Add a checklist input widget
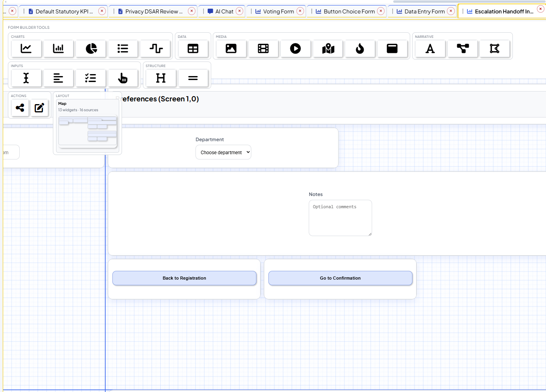Image resolution: width=546 pixels, height=392 pixels. [90, 78]
